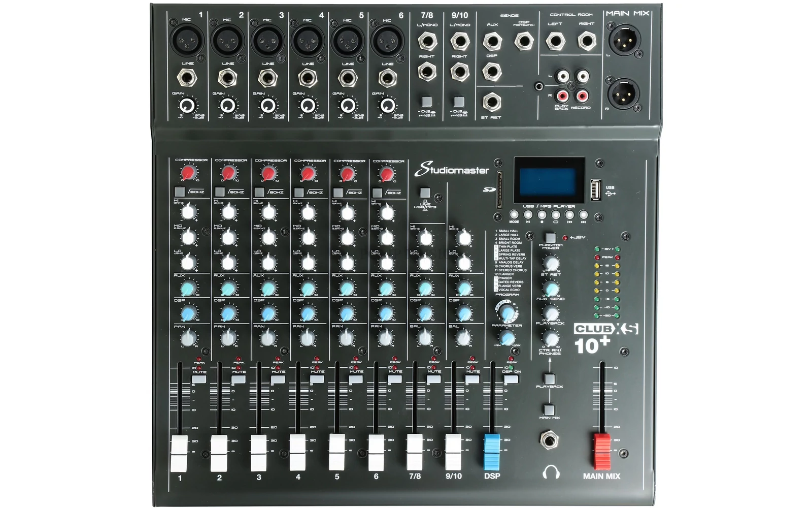Image resolution: width=812 pixels, height=508 pixels.
Task: Click the headphone output jack
Action: 548,439
